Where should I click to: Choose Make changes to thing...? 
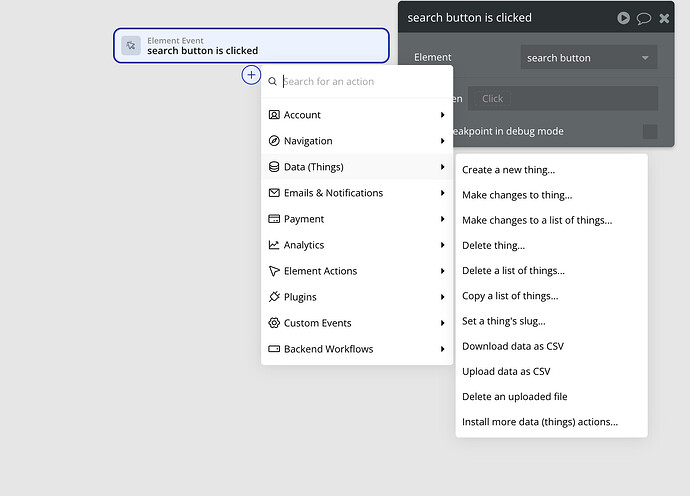coord(517,195)
